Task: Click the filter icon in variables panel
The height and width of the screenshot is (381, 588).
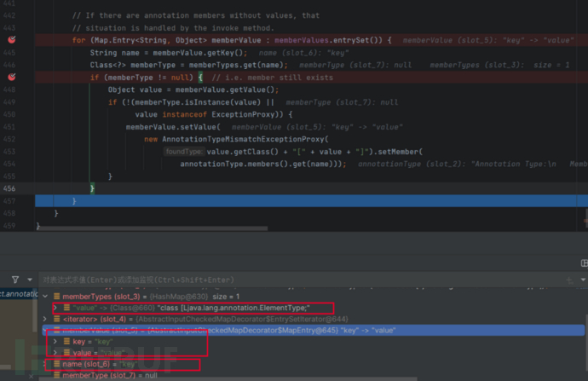Action: pyautogui.click(x=16, y=279)
